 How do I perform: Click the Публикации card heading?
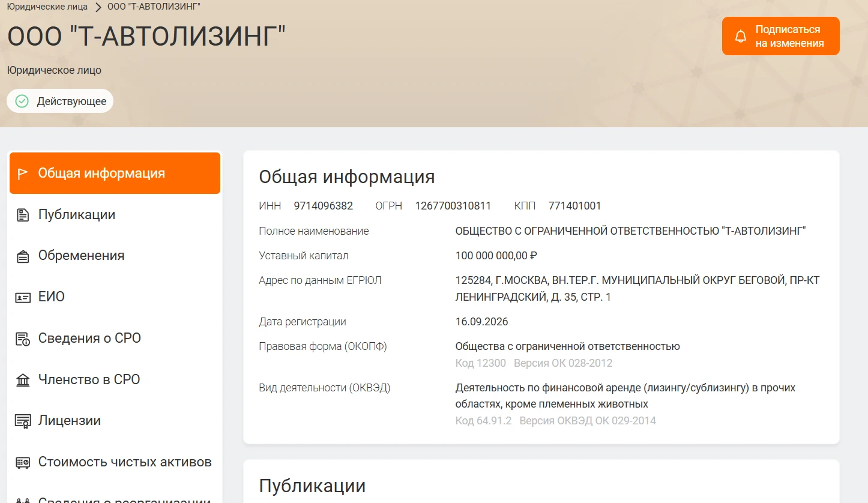pyautogui.click(x=312, y=486)
